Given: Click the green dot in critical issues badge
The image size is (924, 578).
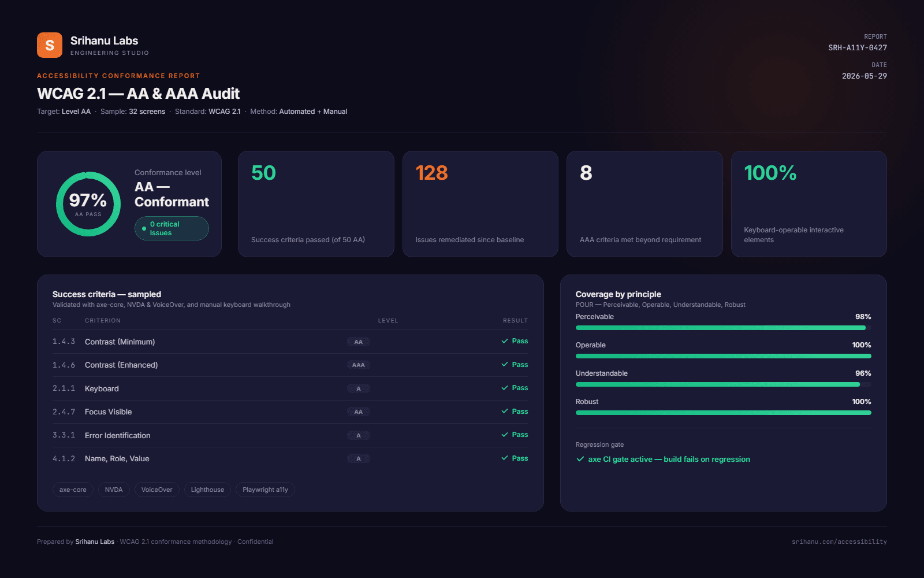Looking at the screenshot, I should coord(144,228).
